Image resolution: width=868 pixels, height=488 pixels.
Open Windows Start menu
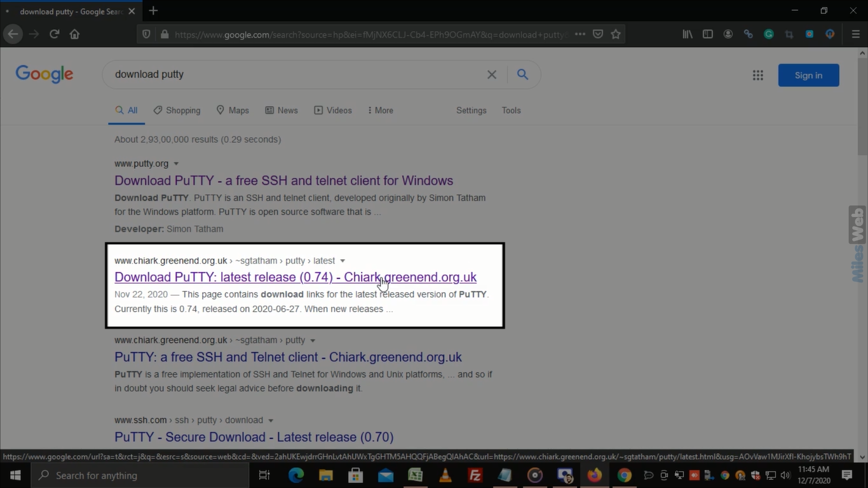[x=15, y=475]
